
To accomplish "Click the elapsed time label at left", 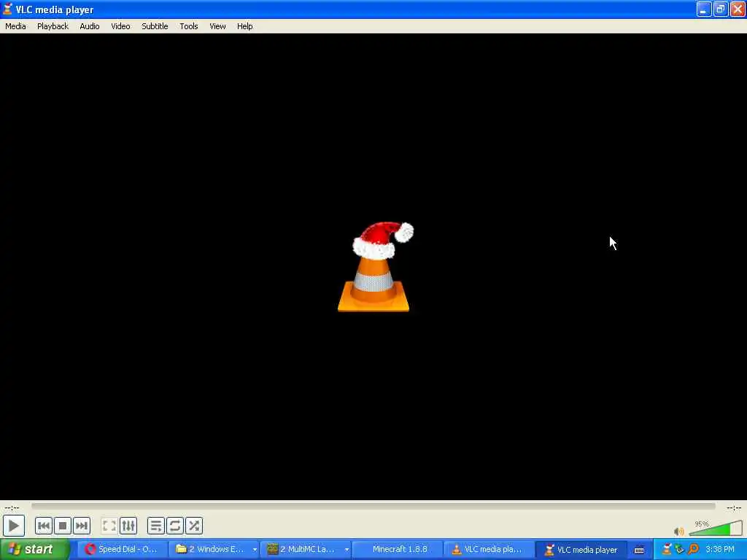I will point(12,507).
